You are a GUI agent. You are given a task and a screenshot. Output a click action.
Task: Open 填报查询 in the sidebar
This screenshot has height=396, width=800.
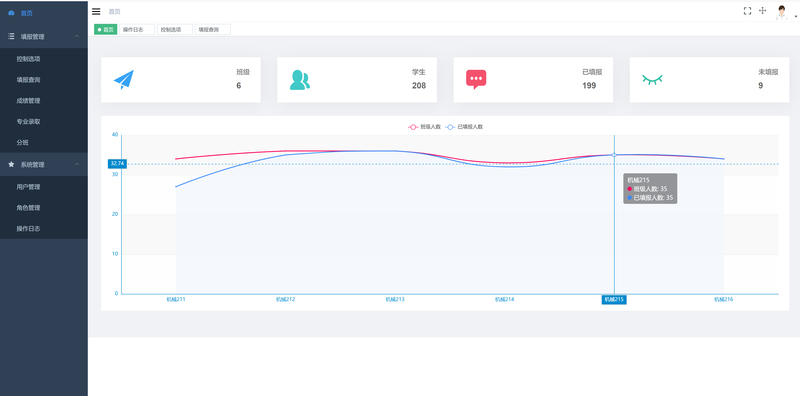pos(44,80)
